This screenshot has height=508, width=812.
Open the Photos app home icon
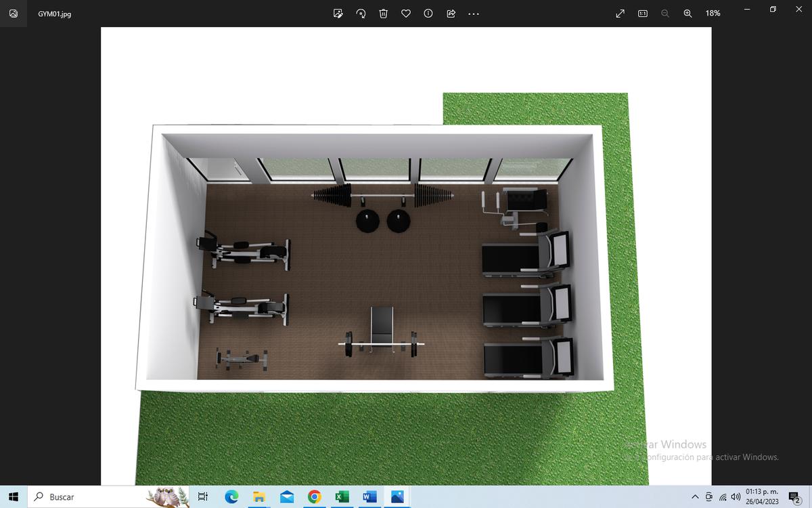pos(14,14)
